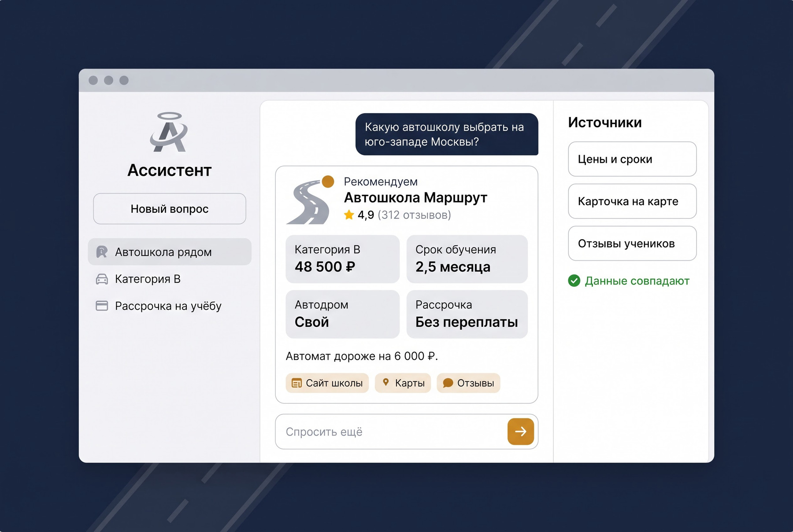Click the Ассистент logo icon
The height and width of the screenshot is (532, 793).
pos(169,132)
